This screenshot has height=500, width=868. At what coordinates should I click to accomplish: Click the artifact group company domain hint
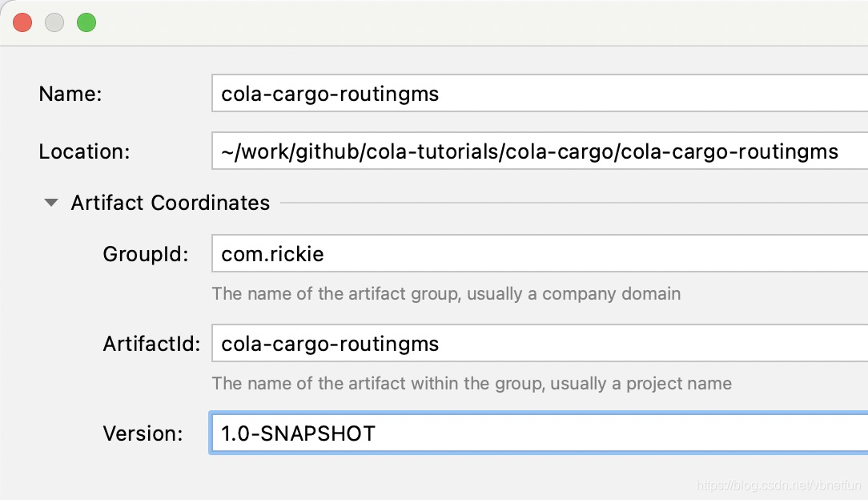446,293
